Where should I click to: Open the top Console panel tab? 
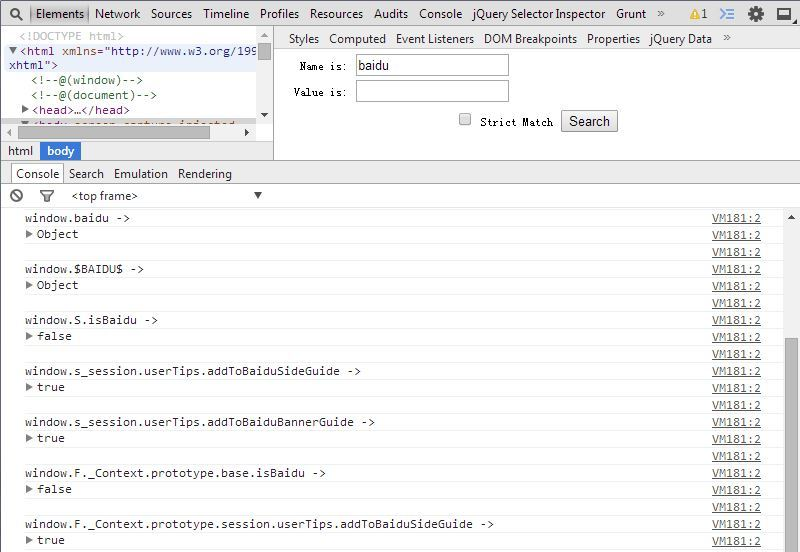(x=440, y=14)
